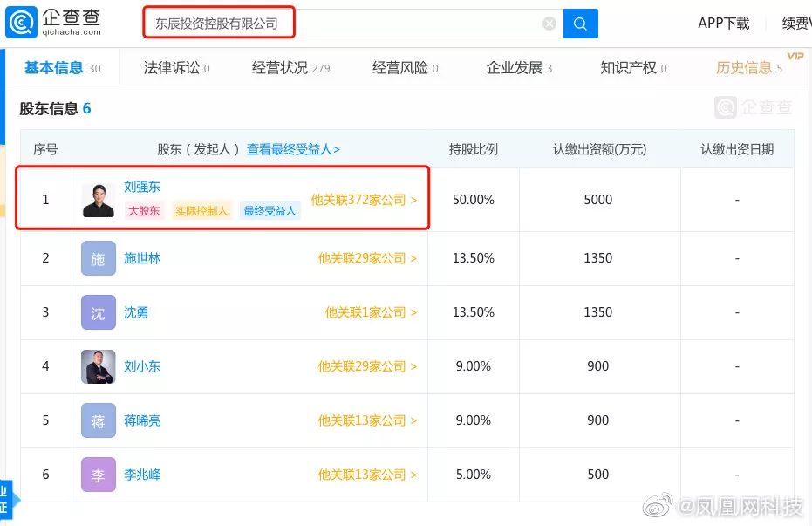Viewport: 812px width, 526px height.
Task: Click the 实际控制人 tag
Action: [201, 211]
